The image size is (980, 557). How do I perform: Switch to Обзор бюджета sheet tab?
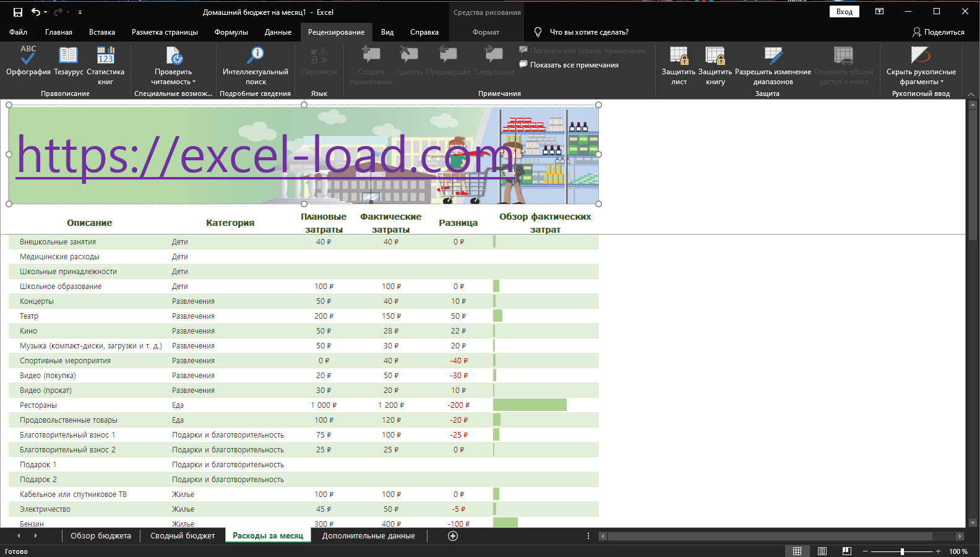click(x=101, y=536)
